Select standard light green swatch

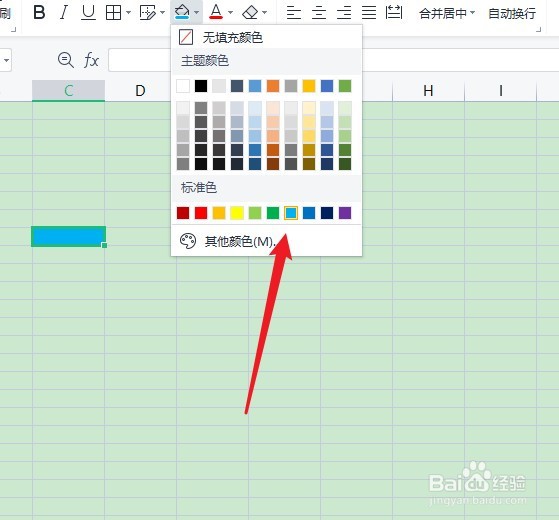pos(255,213)
